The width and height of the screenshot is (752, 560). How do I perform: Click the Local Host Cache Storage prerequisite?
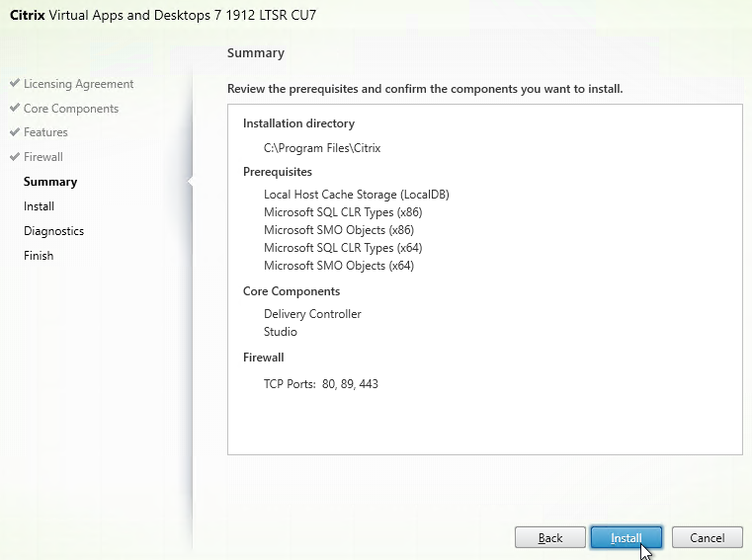click(x=356, y=195)
